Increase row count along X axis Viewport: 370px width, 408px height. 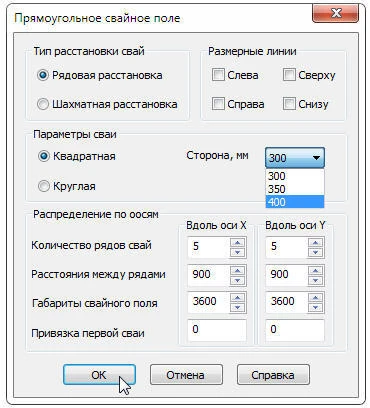[238, 243]
